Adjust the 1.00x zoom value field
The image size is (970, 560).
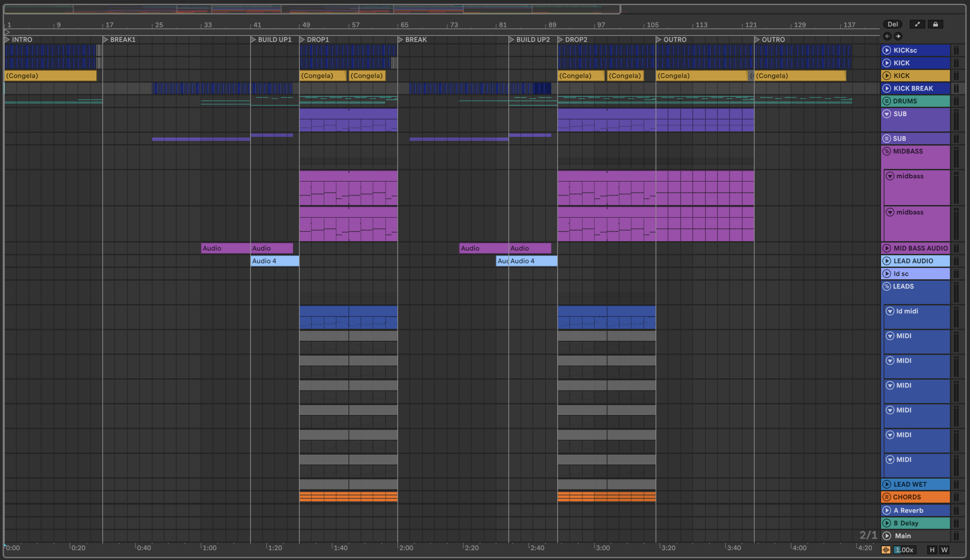coord(904,550)
